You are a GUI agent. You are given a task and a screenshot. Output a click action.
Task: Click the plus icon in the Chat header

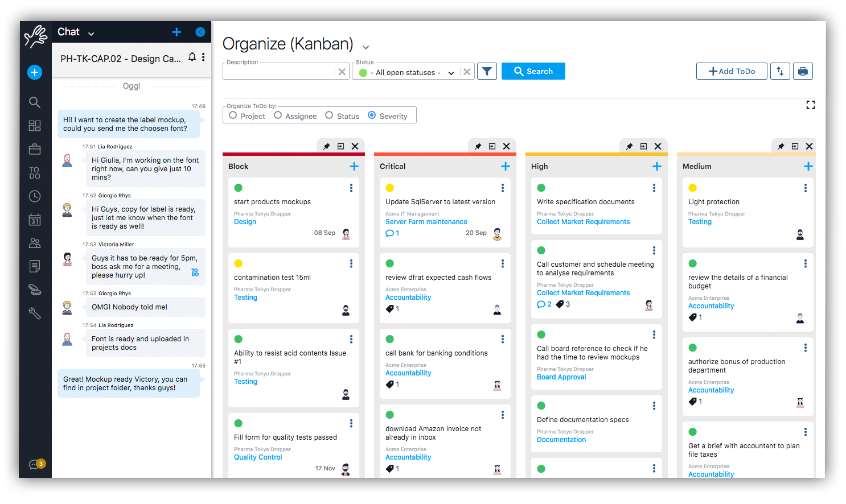[x=176, y=32]
